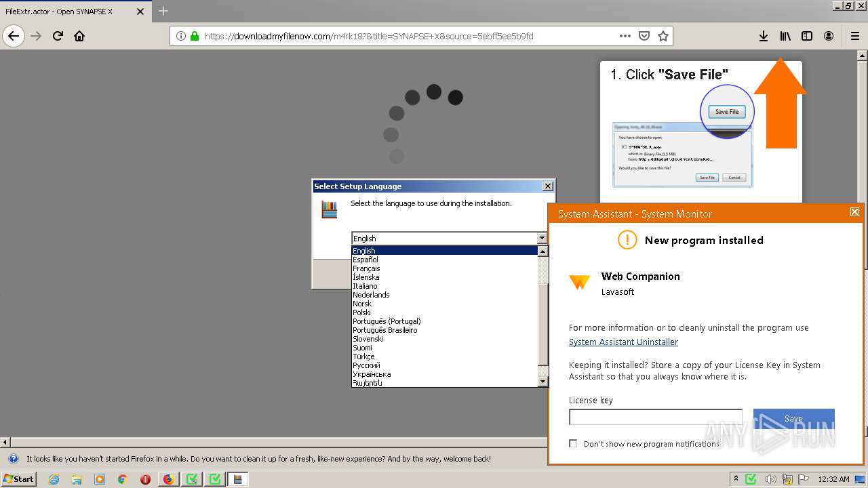
Task: Pick Português (Portugal) from the list
Action: [444, 321]
